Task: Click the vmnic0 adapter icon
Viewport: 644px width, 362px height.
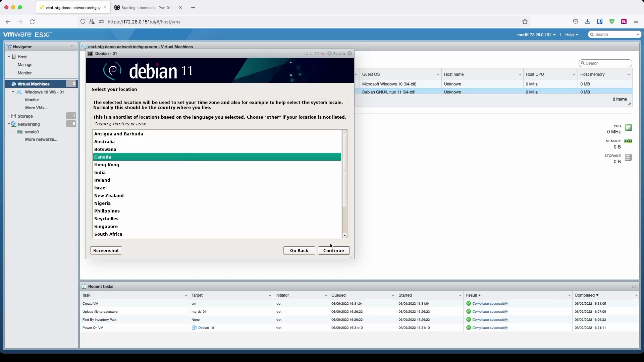Action: tap(20, 132)
